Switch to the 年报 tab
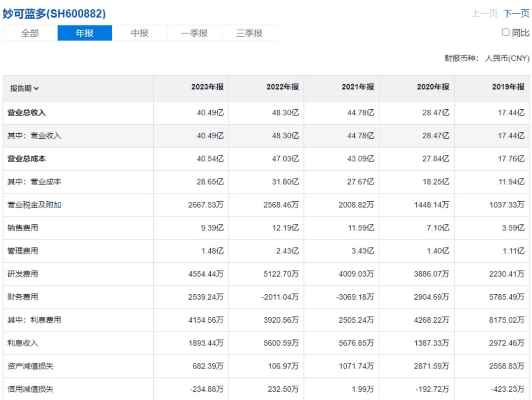 (x=85, y=33)
